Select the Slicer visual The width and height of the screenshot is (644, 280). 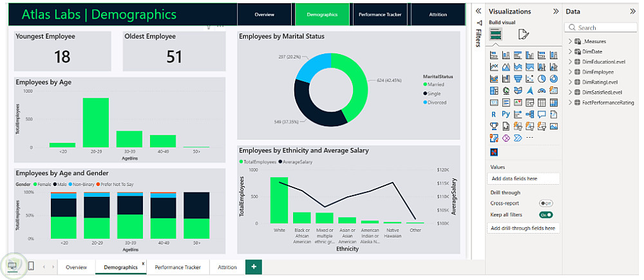click(530, 102)
